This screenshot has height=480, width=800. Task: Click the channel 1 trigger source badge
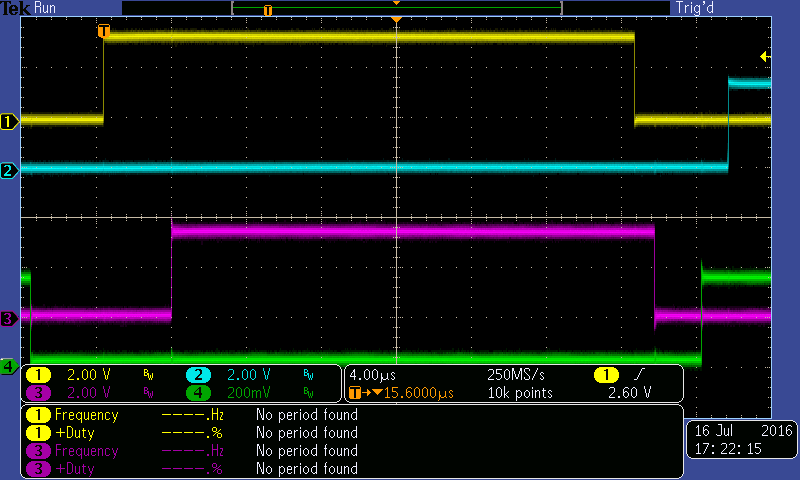click(x=606, y=375)
